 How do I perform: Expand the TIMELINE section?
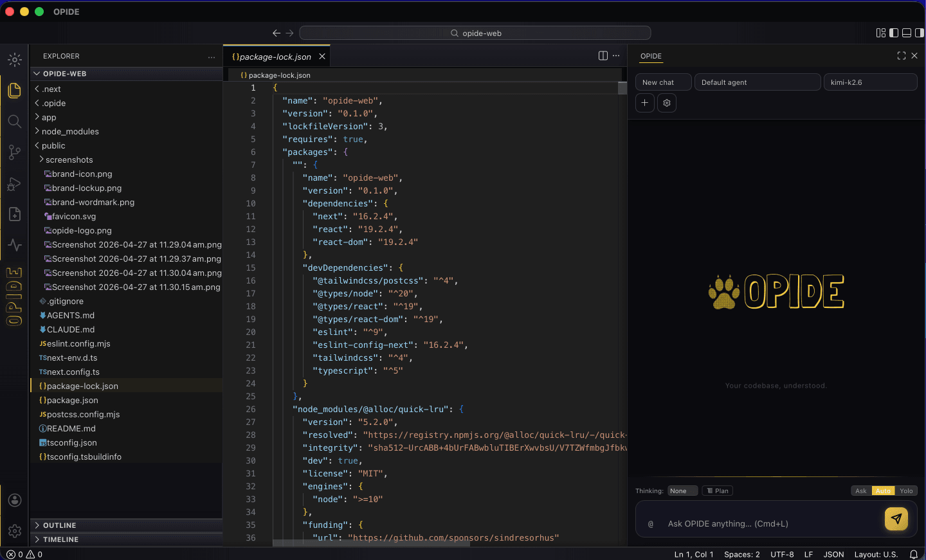pyautogui.click(x=126, y=539)
